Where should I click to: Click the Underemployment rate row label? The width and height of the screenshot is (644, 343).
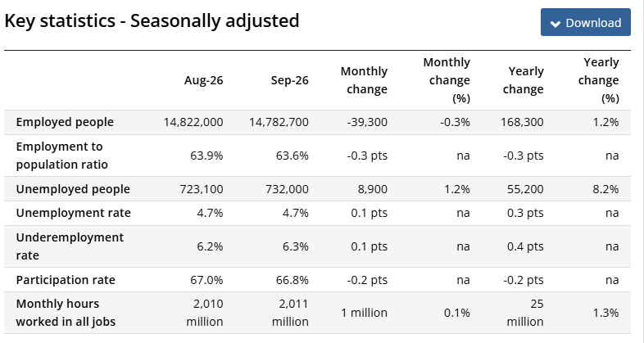click(70, 246)
